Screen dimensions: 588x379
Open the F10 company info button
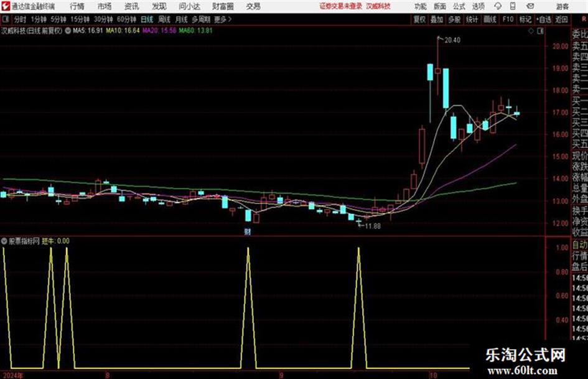[508, 19]
